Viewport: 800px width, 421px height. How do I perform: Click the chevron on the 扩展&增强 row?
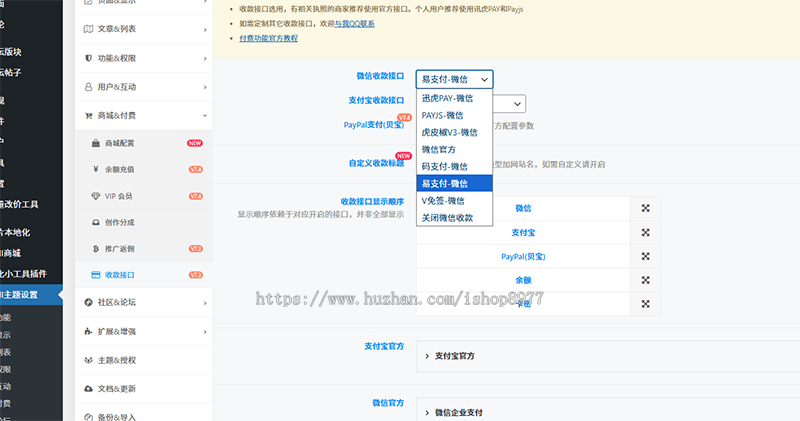pos(205,332)
